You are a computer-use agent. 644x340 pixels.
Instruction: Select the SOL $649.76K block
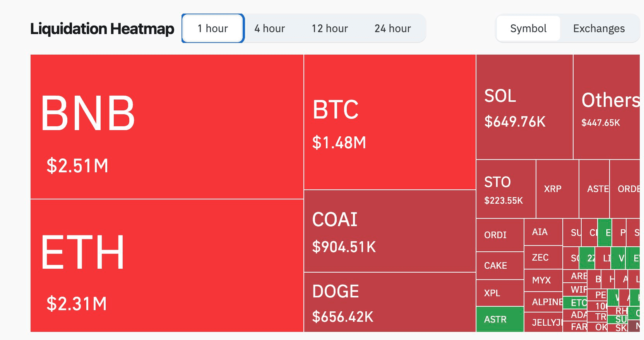click(x=524, y=107)
